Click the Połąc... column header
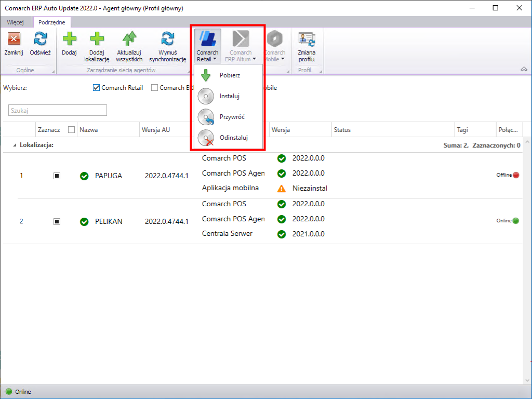The width and height of the screenshot is (532, 399). [x=510, y=129]
